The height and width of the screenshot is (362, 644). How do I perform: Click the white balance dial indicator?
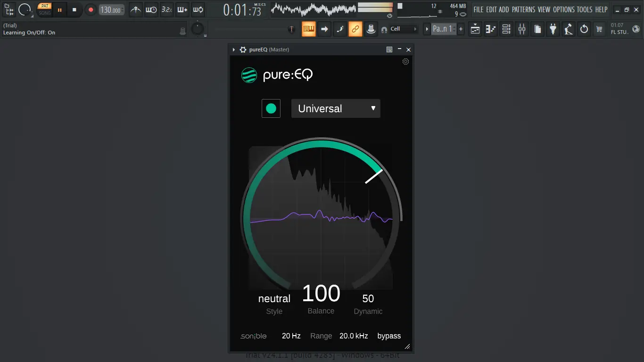click(x=374, y=176)
